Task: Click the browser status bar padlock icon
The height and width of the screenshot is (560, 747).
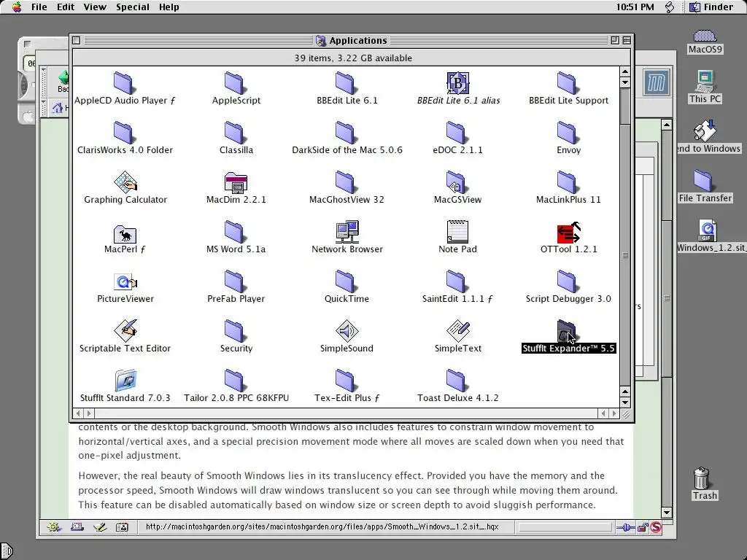Action: [643, 527]
